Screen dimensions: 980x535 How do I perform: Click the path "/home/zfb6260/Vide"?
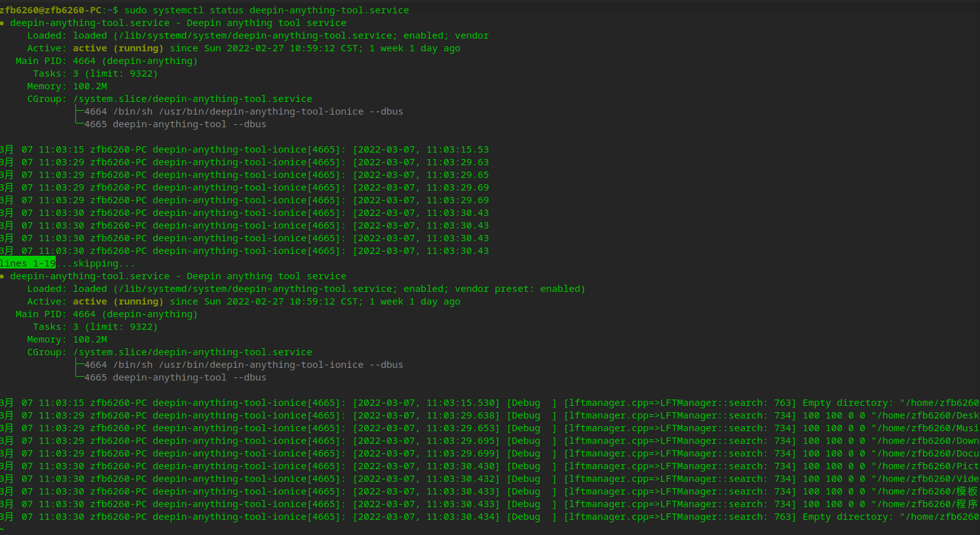click(x=927, y=479)
